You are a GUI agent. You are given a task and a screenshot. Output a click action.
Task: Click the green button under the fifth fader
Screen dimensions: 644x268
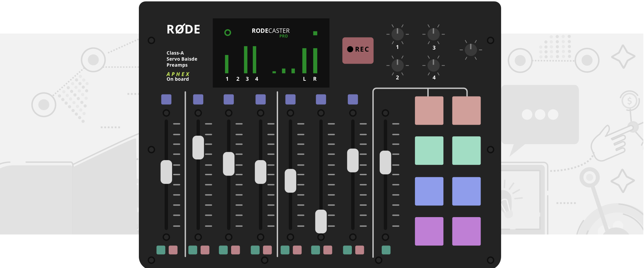pyautogui.click(x=285, y=250)
